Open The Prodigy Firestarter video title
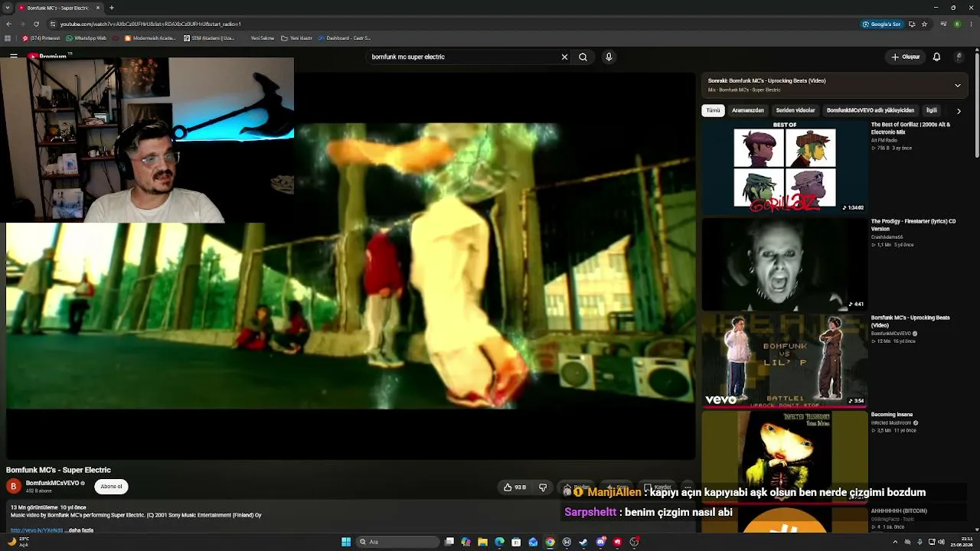The image size is (980, 551). point(913,225)
